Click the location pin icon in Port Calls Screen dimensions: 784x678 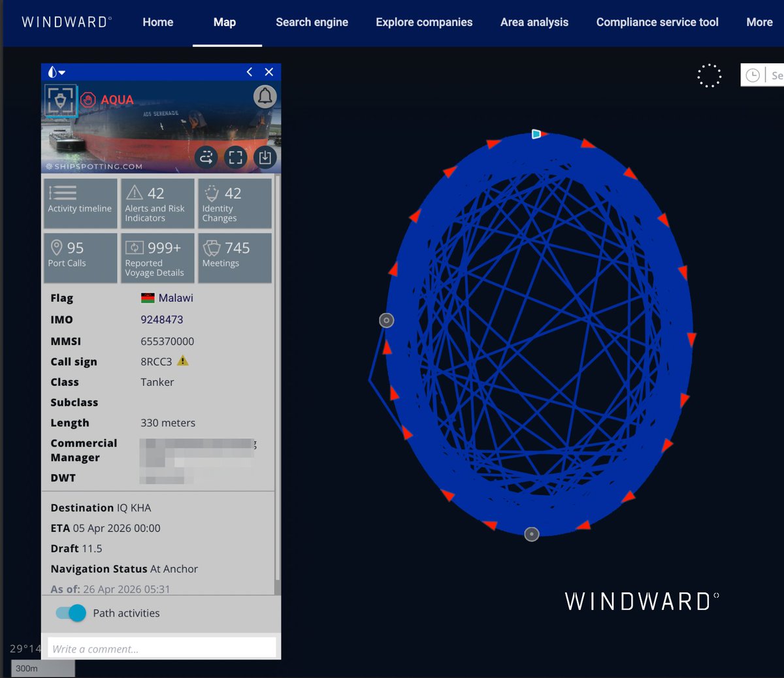tap(57, 248)
